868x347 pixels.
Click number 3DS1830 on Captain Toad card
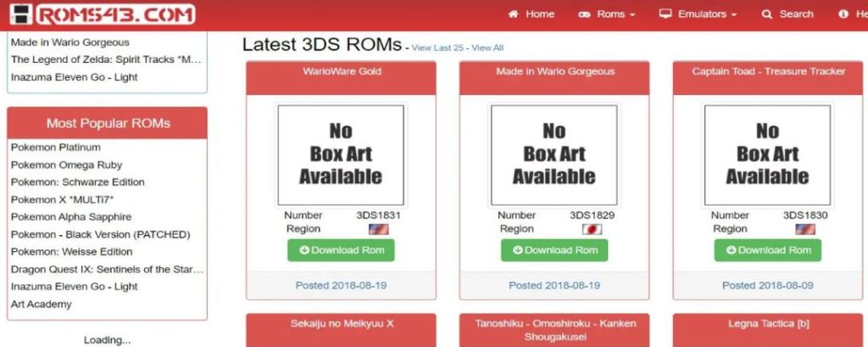pyautogui.click(x=805, y=215)
